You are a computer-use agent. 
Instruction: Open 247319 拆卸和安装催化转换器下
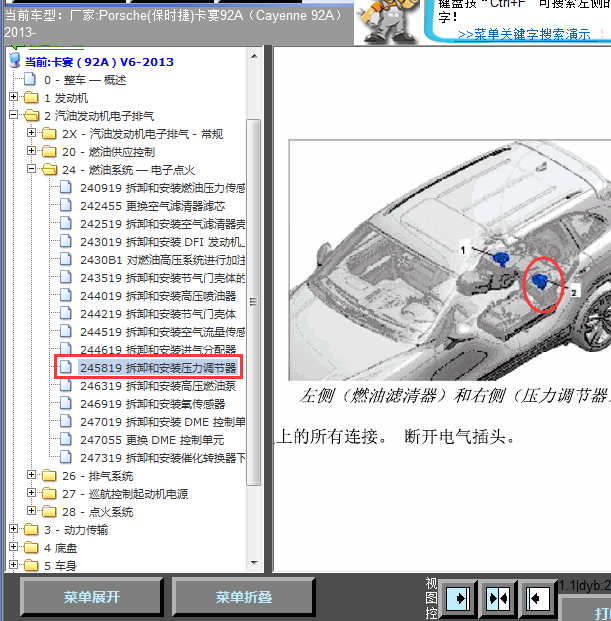point(162,458)
